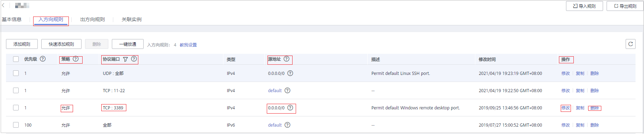Image resolution: width=644 pixels, height=134 pixels.
Task: Switch to the 出方向规则 tab
Action: click(92, 19)
